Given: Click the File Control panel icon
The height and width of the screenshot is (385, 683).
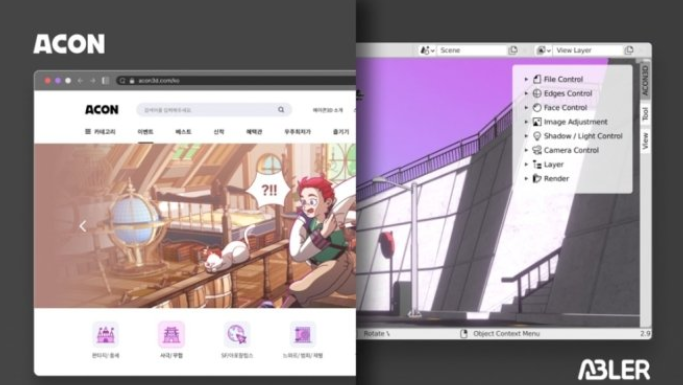Looking at the screenshot, I should (x=537, y=79).
